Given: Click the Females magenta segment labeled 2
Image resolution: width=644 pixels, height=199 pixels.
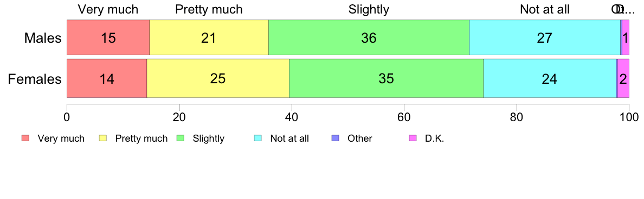Looking at the screenshot, I should [x=623, y=78].
